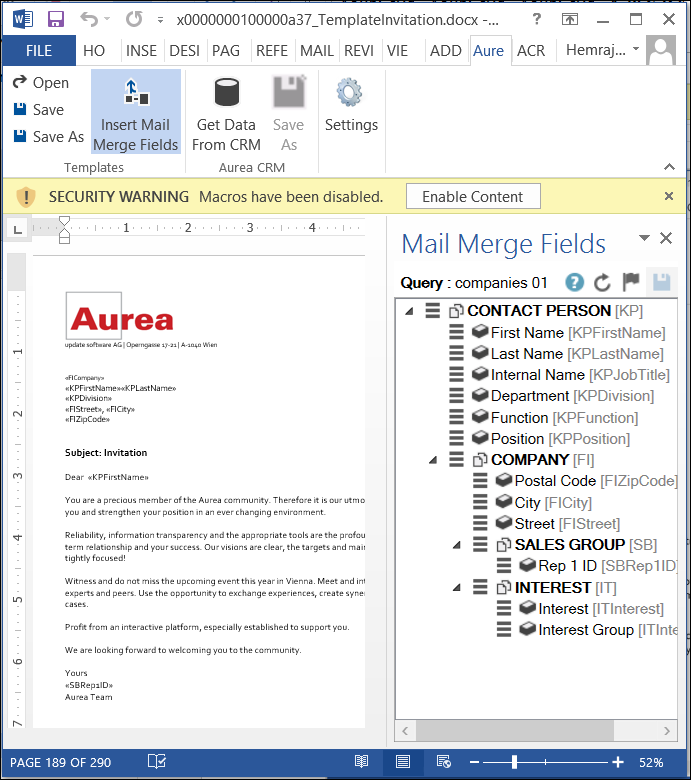Select Position [KPPosition] field

click(551, 439)
